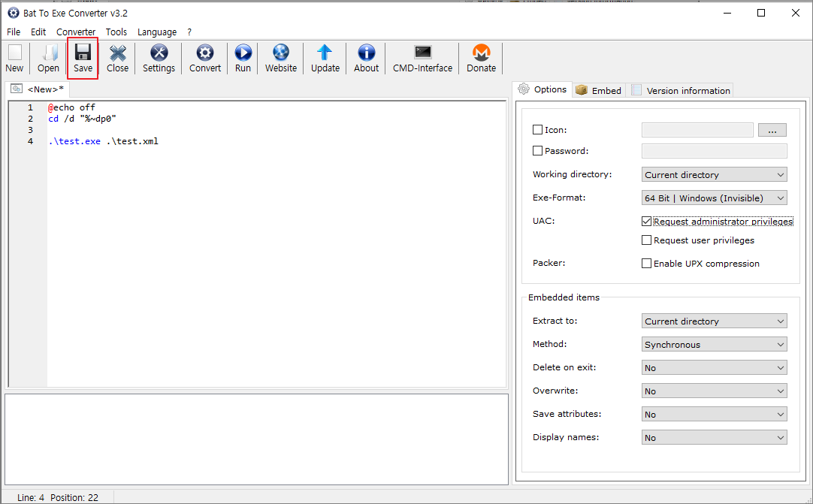This screenshot has width=813, height=504.
Task: Expand the Extract to dropdown
Action: tap(714, 321)
